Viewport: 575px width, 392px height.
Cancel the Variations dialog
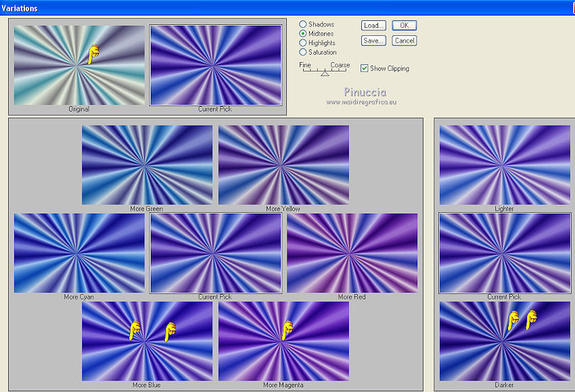(x=404, y=41)
